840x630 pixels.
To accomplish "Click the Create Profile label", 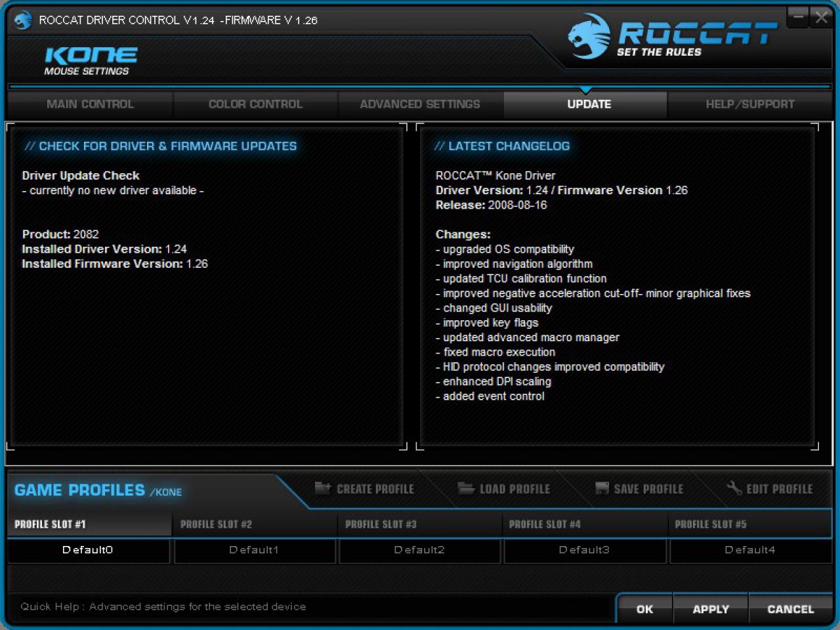I will point(375,489).
